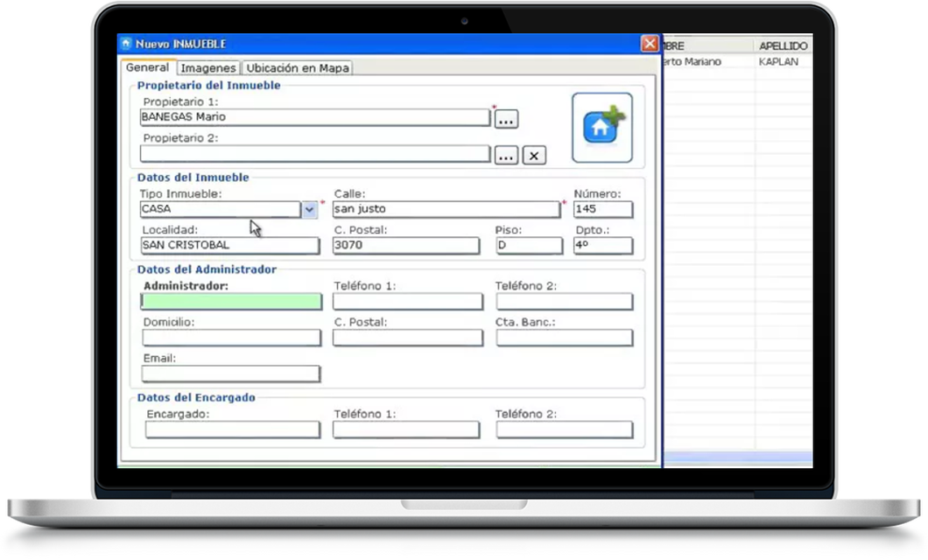Click the Encargado name input field
Image resolution: width=928 pixels, height=560 pixels.
pos(231,430)
